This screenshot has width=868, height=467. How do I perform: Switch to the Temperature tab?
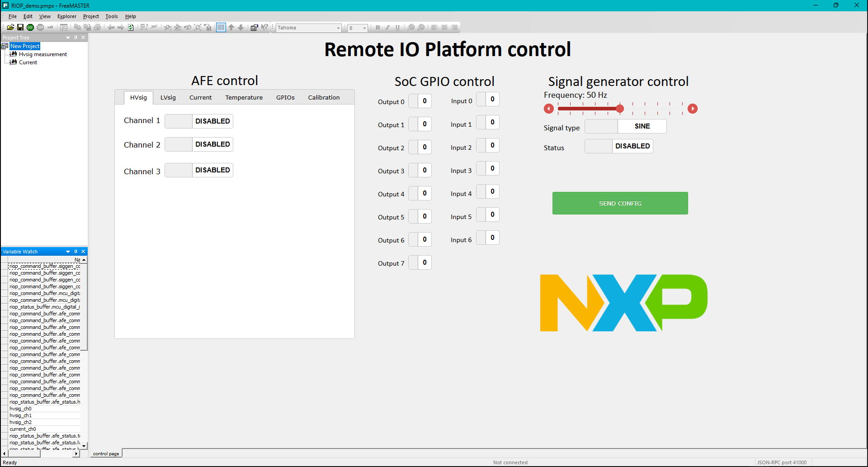click(x=244, y=97)
